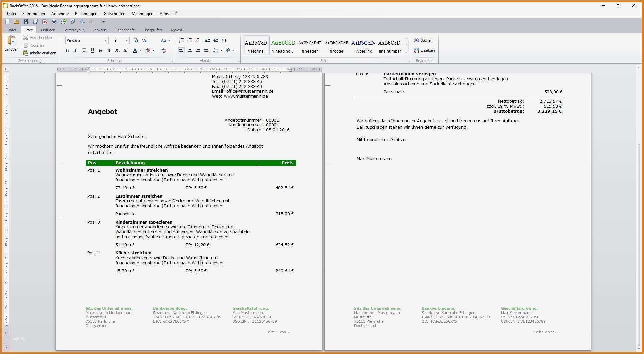Toggle italic formatting
644x354 pixels.
[76, 50]
